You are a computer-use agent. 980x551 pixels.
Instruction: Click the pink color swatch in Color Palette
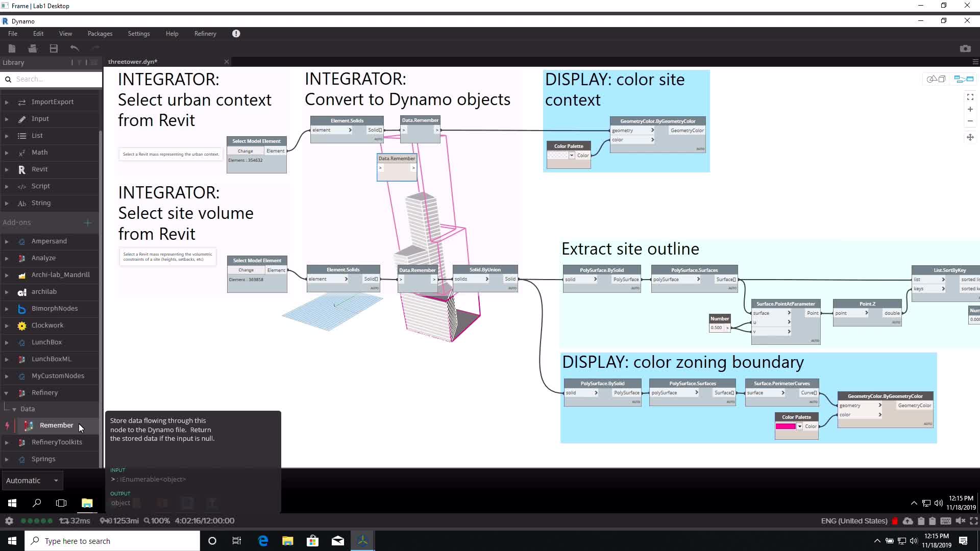point(786,427)
